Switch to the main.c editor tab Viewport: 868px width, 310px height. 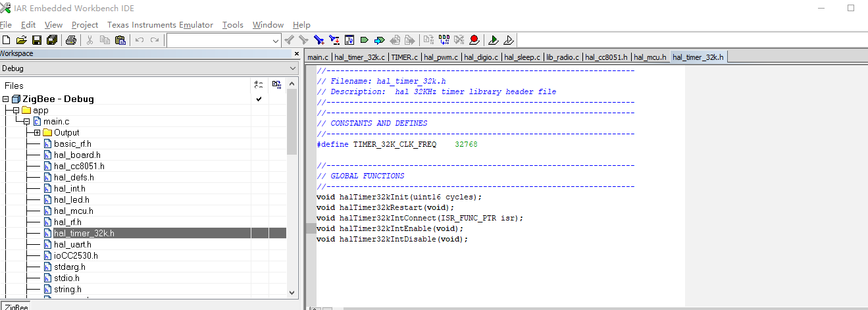click(318, 57)
